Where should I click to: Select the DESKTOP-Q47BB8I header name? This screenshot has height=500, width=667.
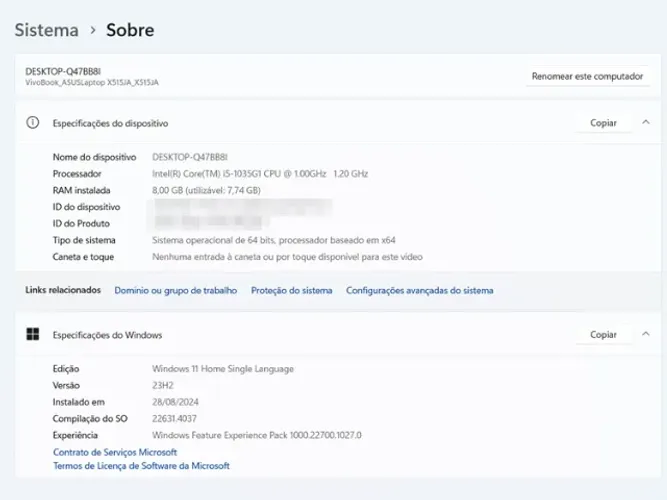(x=63, y=71)
